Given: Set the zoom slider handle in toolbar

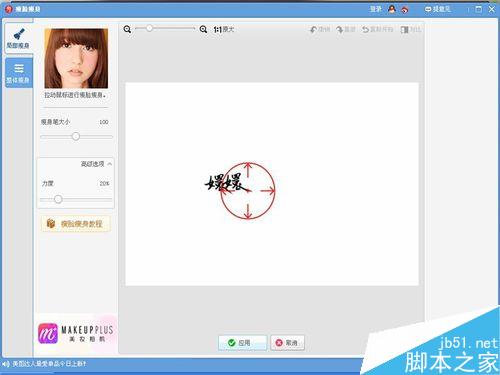Looking at the screenshot, I should tap(149, 28).
